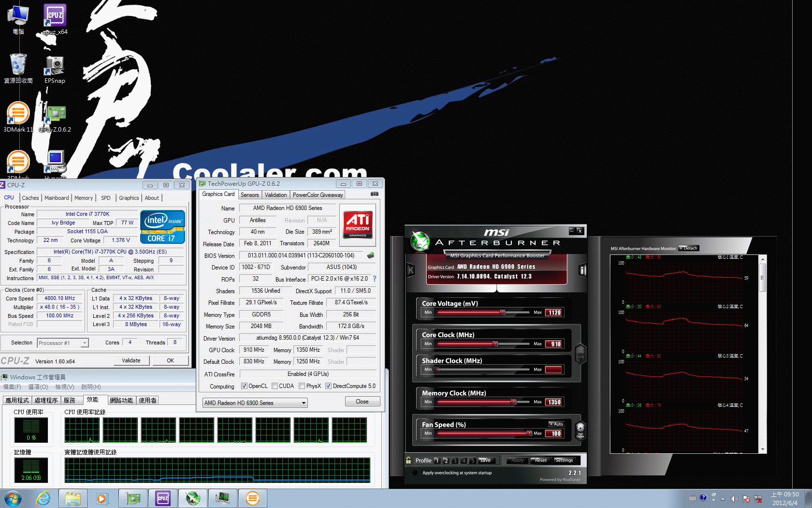Open the GPU-Z.0.6.2 desktop shortcut
This screenshot has width=812, height=508.
[x=55, y=118]
